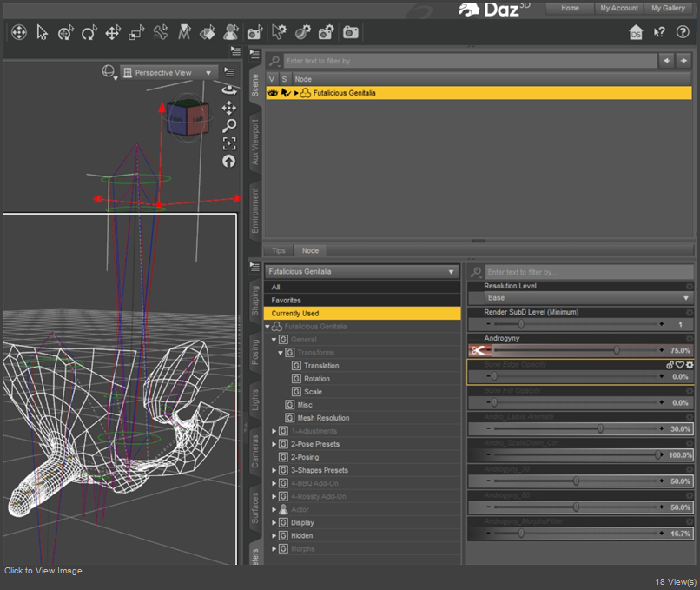Open the Surfaces side tab

255,507
